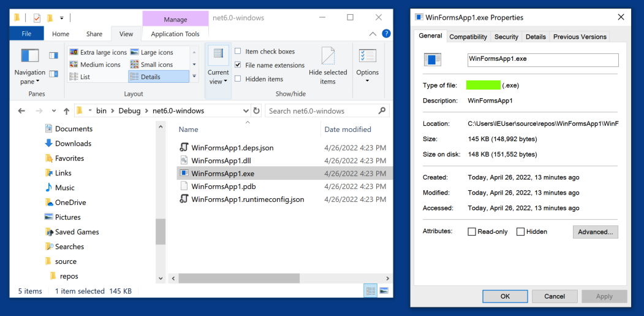Click the Advanced... attributes button
644x316 pixels.
tap(595, 232)
